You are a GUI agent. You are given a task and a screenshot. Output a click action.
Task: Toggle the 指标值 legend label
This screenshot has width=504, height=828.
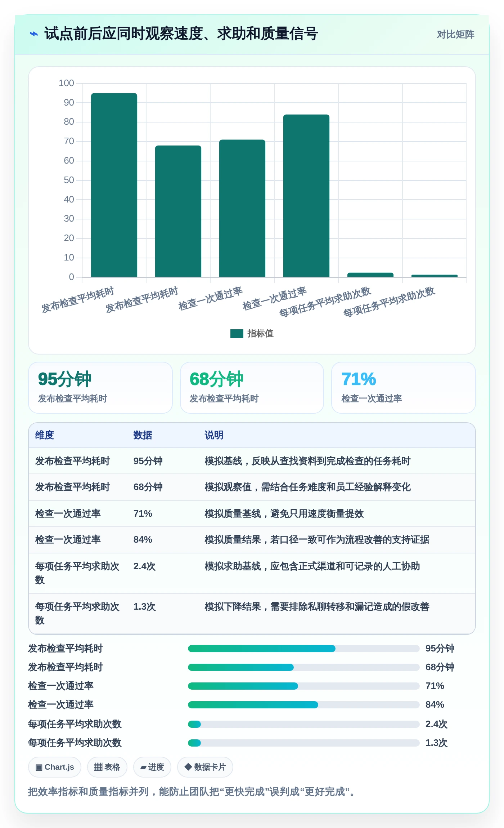260,334
